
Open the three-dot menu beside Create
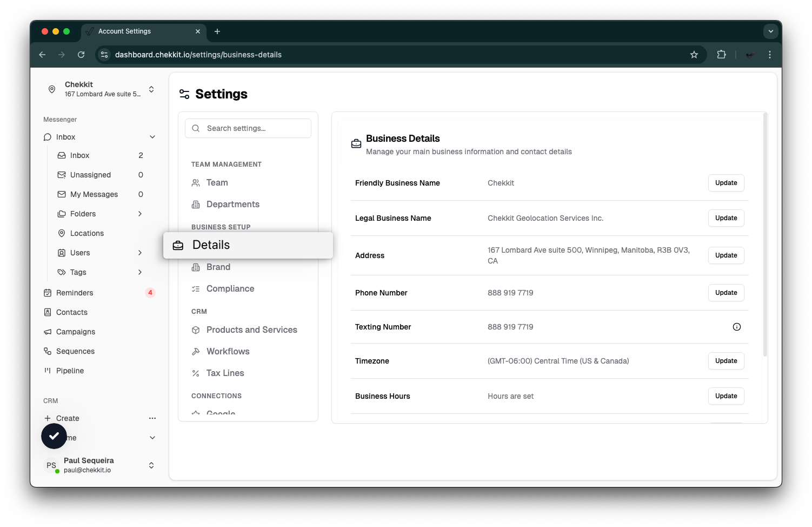coord(152,418)
